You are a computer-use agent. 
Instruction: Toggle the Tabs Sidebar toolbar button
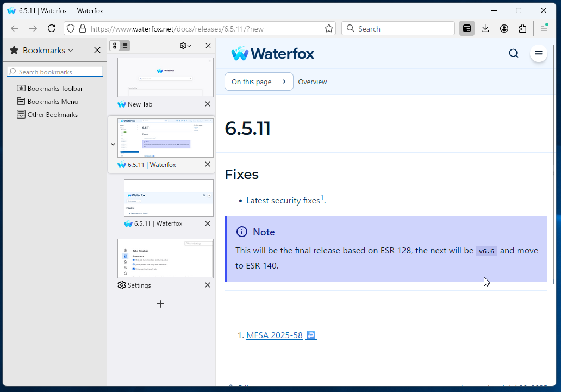[x=466, y=29]
